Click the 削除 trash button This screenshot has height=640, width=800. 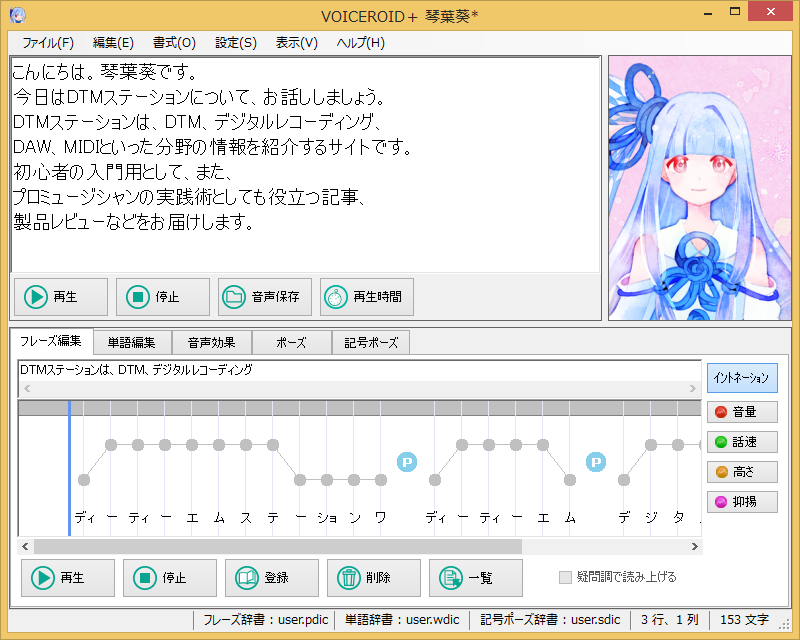(374, 578)
